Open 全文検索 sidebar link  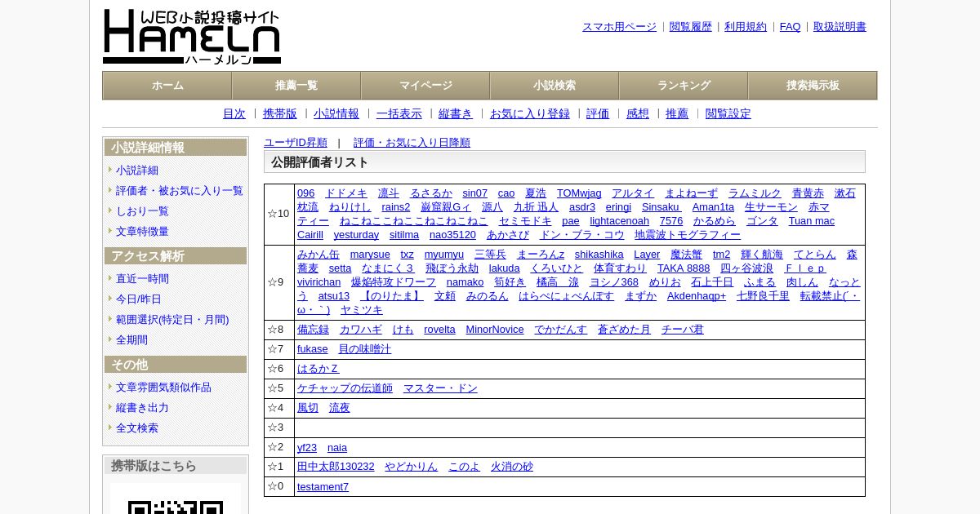click(x=137, y=428)
